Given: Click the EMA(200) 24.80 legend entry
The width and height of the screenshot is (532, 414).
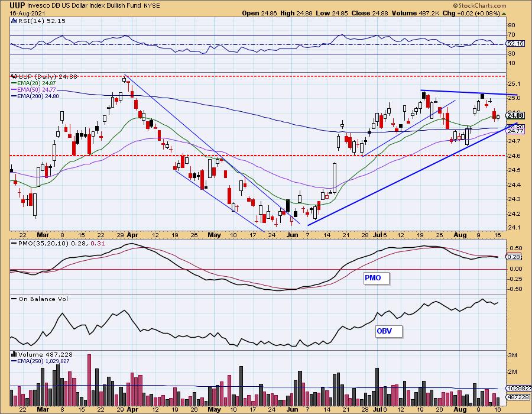Looking at the screenshot, I should (x=35, y=96).
